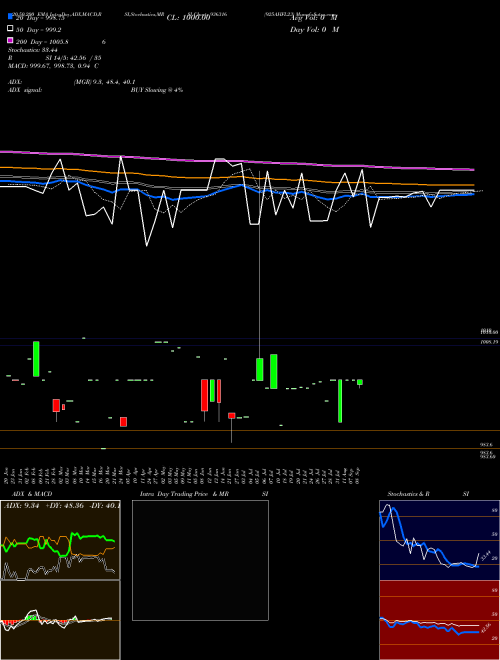Click the 'Stochastics & R' panel title
500x660 pixels.
pos(408,494)
